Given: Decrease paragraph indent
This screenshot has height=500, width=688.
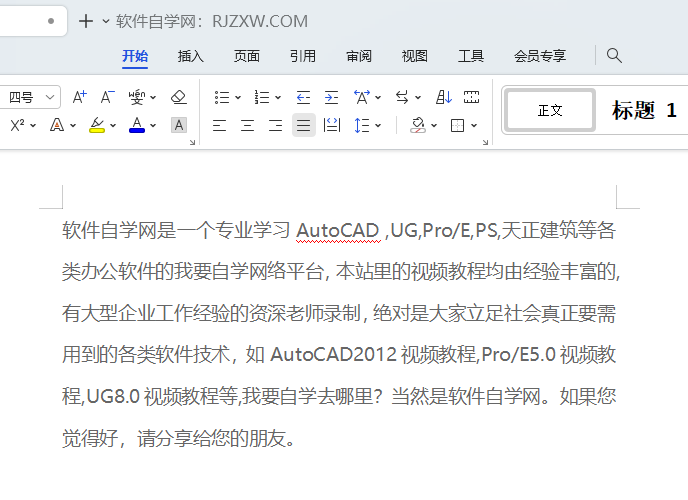Looking at the screenshot, I should [x=303, y=97].
